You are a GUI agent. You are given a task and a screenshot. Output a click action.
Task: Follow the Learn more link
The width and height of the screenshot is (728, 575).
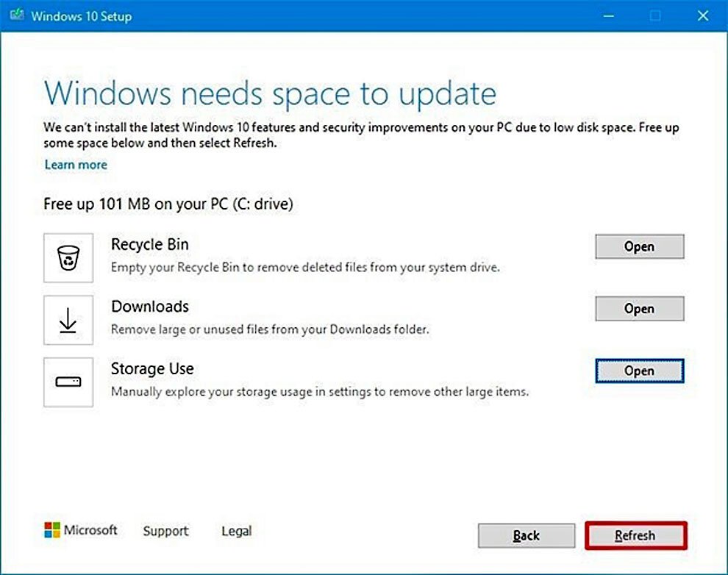[x=76, y=165]
